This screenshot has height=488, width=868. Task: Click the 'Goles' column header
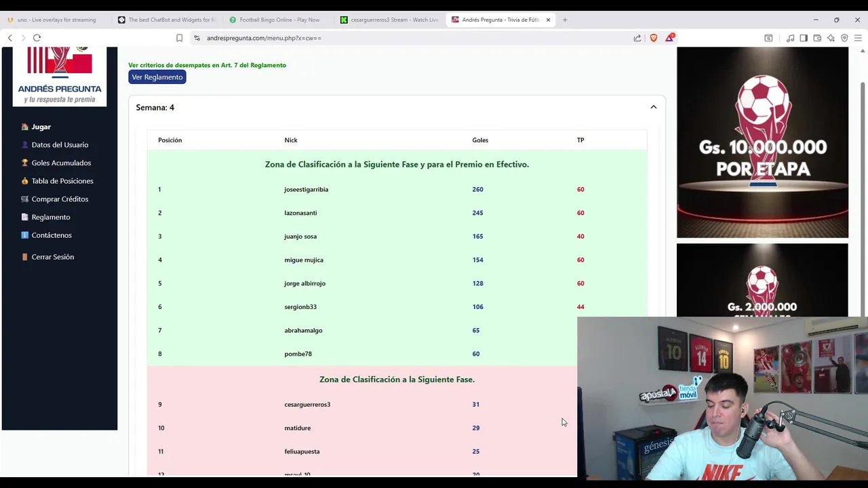[480, 140]
